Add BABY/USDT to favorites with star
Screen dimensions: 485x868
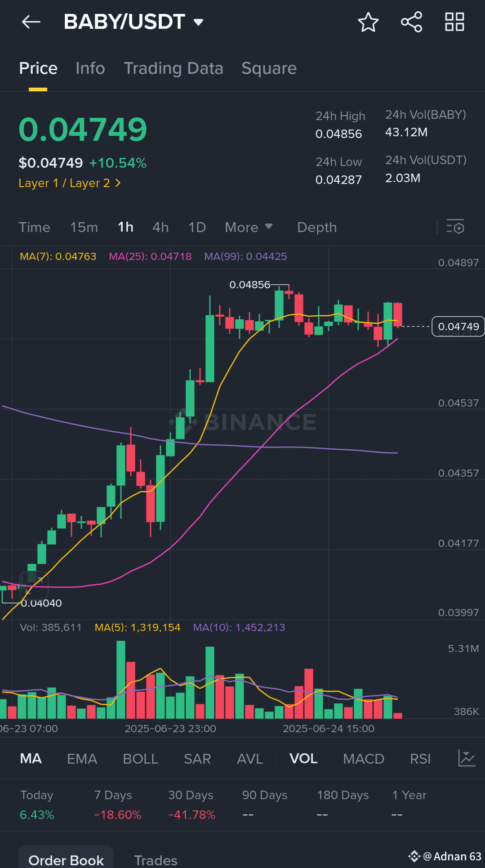click(368, 22)
